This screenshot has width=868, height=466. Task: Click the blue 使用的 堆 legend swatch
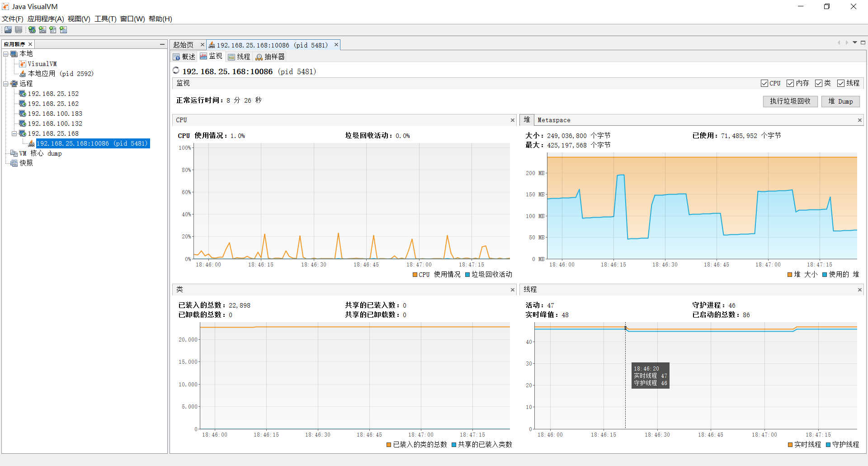825,275
